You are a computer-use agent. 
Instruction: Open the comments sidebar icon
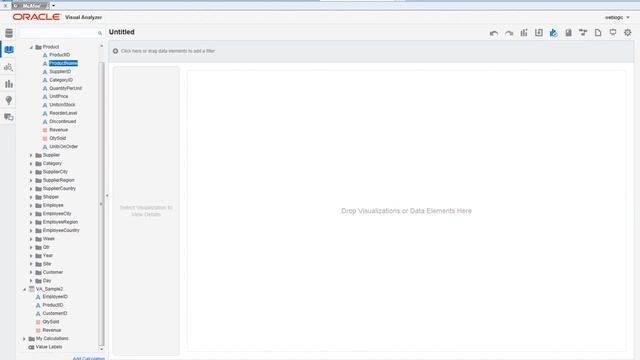[x=9, y=117]
